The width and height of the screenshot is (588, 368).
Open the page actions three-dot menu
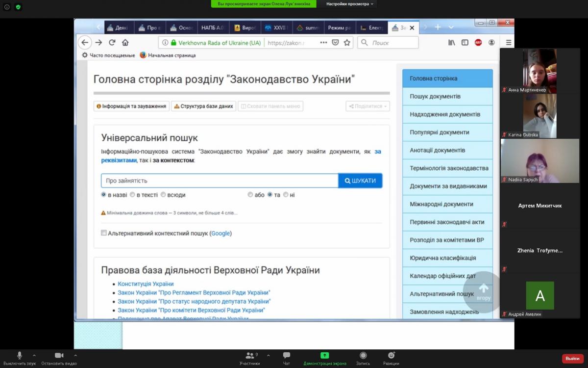[323, 43]
